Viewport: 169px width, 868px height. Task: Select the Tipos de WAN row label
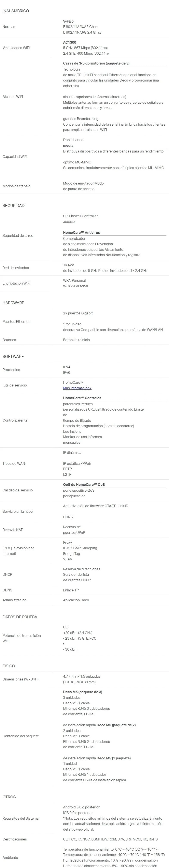pyautogui.click(x=14, y=463)
